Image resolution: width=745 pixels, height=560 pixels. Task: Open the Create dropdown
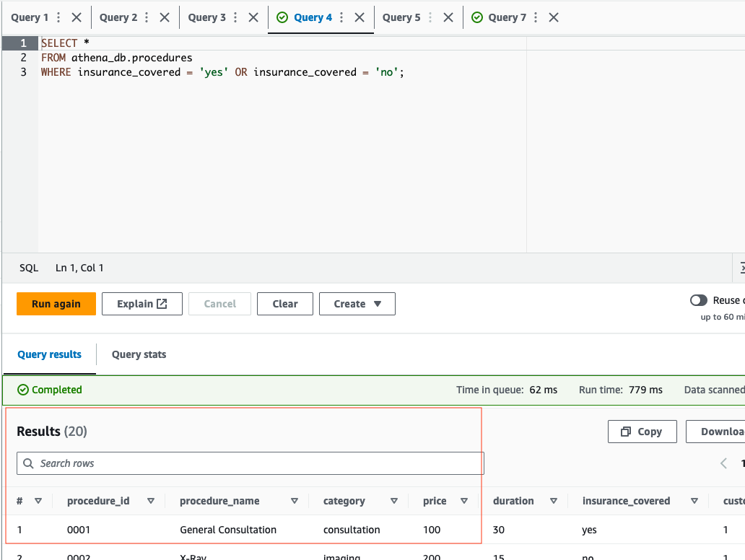coord(357,304)
